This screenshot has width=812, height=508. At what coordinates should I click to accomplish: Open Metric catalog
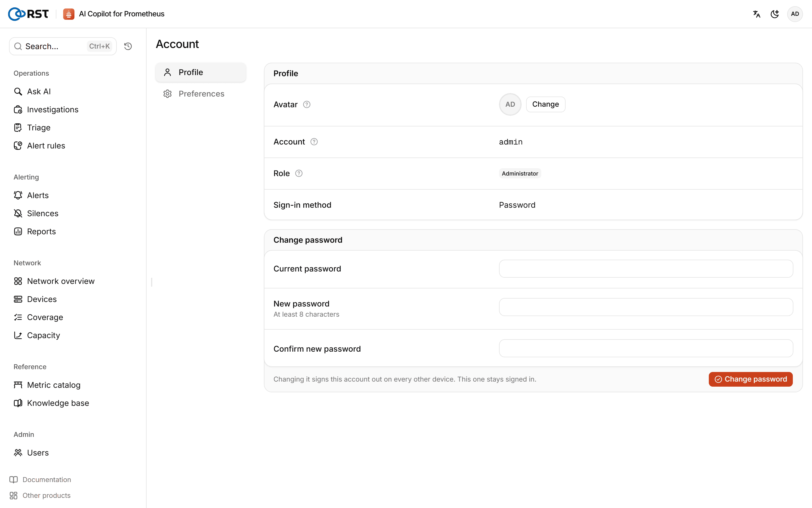[x=54, y=385]
